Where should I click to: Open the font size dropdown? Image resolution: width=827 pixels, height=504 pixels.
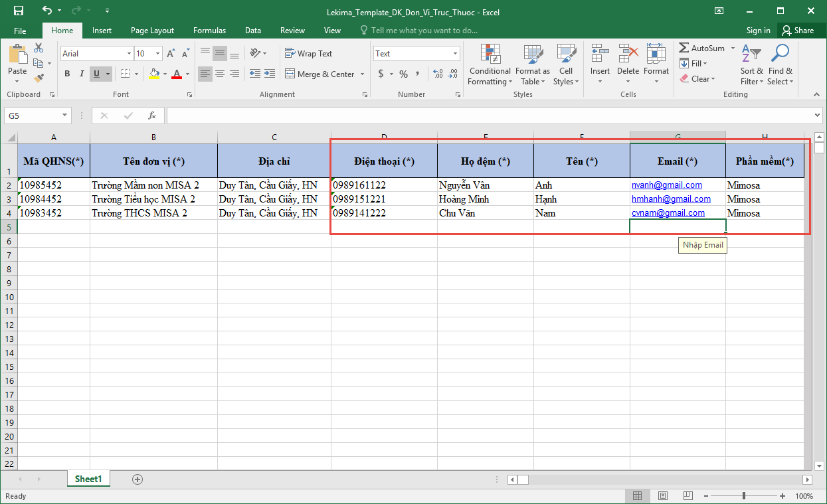[158, 54]
